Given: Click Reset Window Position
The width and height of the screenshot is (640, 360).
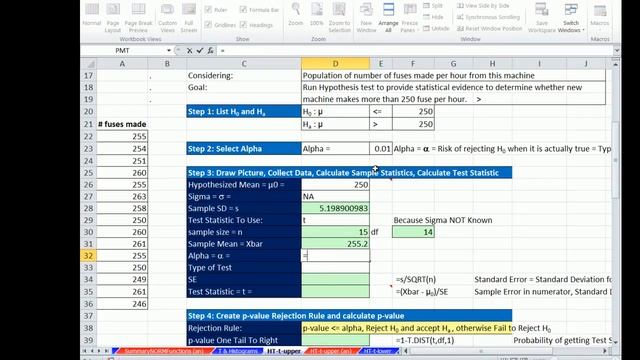Looking at the screenshot, I should coord(489,29).
